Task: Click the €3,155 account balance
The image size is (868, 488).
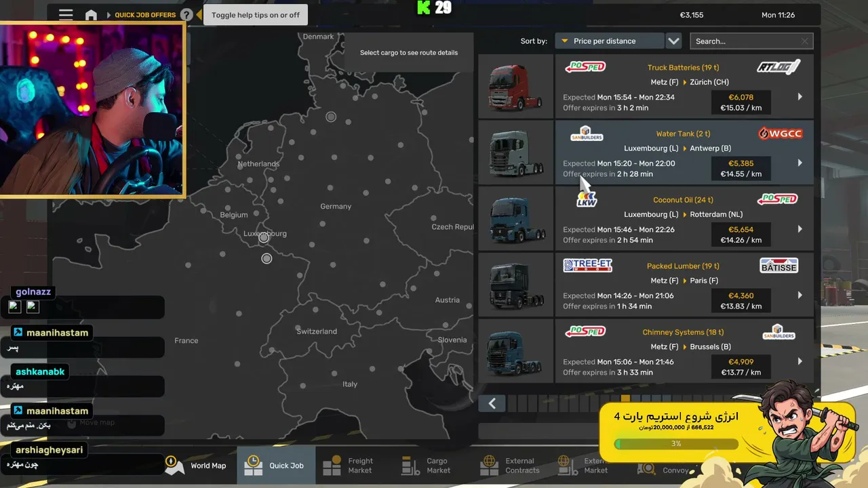Action: pos(692,15)
